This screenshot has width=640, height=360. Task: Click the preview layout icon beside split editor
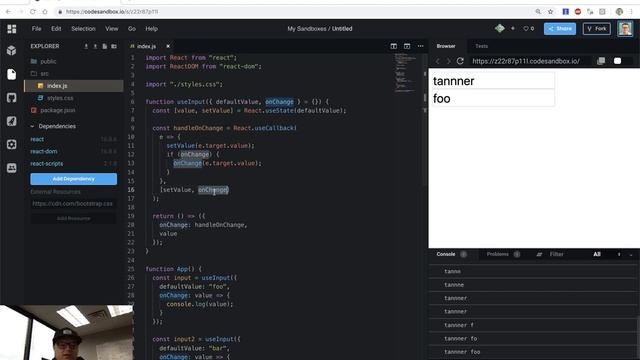(x=407, y=46)
